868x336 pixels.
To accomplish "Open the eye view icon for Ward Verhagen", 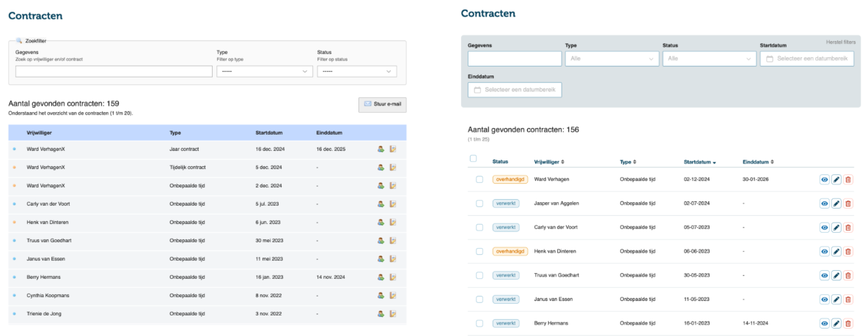I will click(x=824, y=179).
